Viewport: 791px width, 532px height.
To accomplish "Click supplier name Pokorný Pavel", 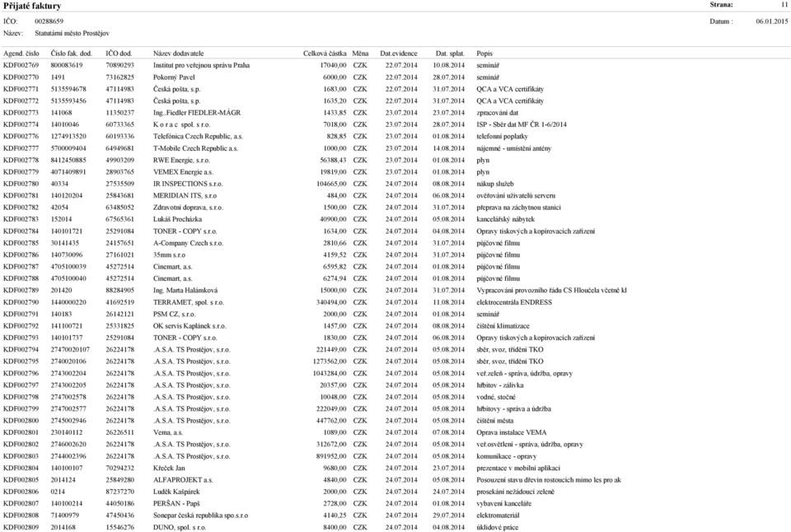I will [x=174, y=77].
